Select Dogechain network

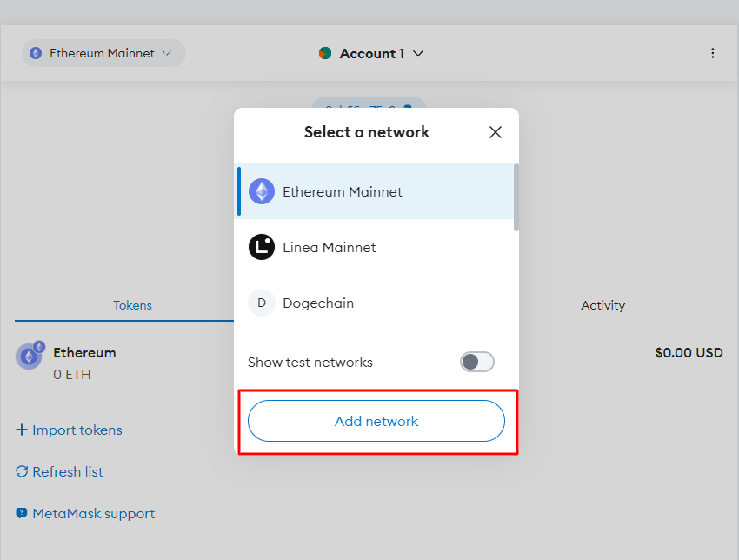point(376,303)
